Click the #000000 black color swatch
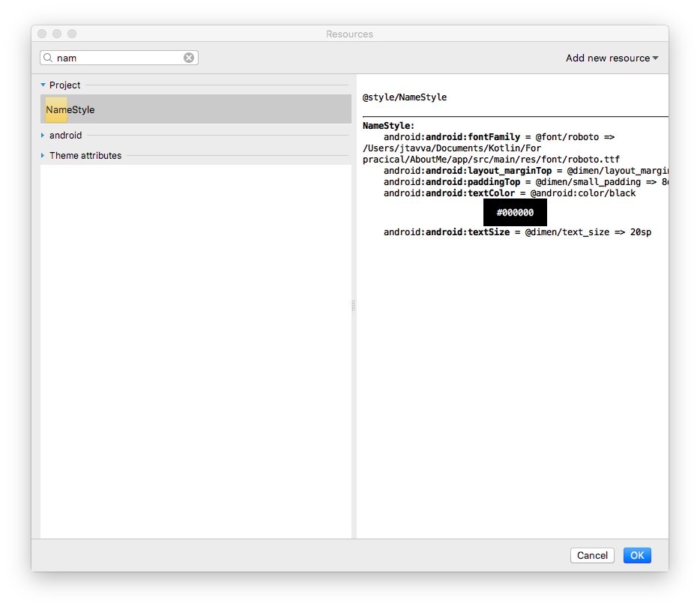Viewport: 700px width, 609px height. [515, 213]
